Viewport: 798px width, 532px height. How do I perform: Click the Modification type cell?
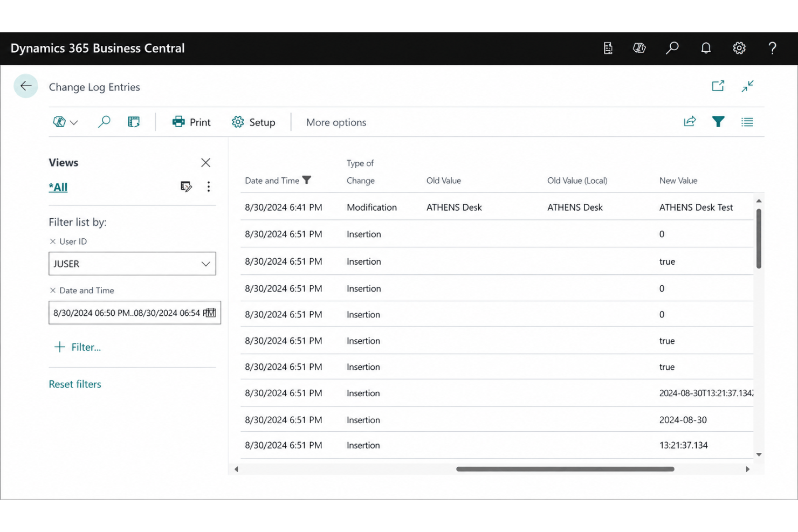click(372, 208)
